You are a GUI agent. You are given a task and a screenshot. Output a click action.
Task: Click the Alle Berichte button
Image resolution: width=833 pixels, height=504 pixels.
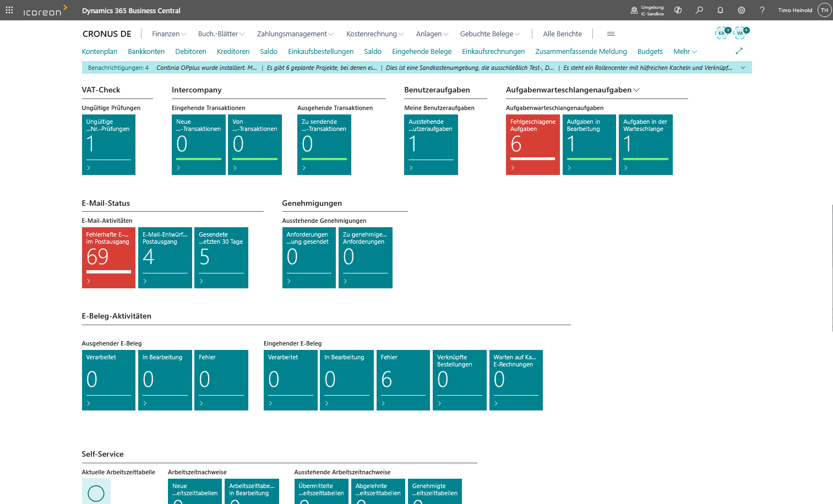pos(562,34)
